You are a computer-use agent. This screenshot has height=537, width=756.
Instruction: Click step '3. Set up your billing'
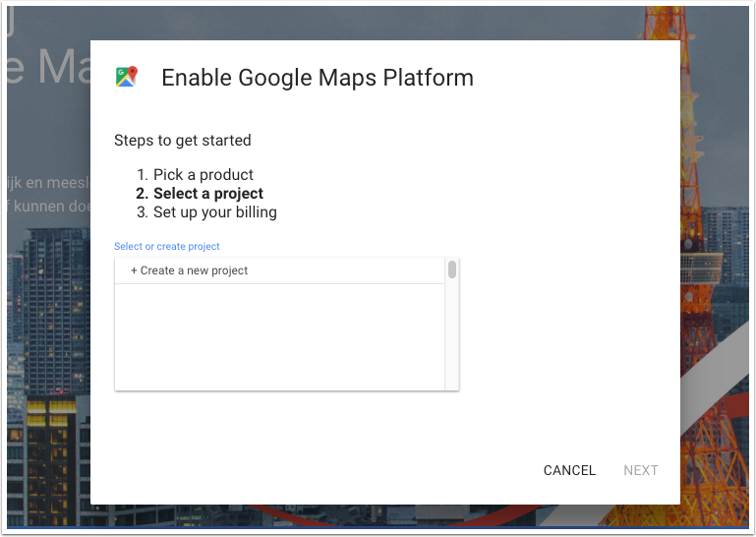coord(206,212)
